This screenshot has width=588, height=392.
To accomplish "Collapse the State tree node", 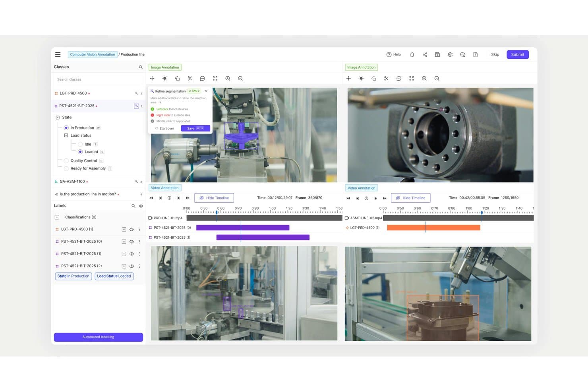I will click(58, 118).
